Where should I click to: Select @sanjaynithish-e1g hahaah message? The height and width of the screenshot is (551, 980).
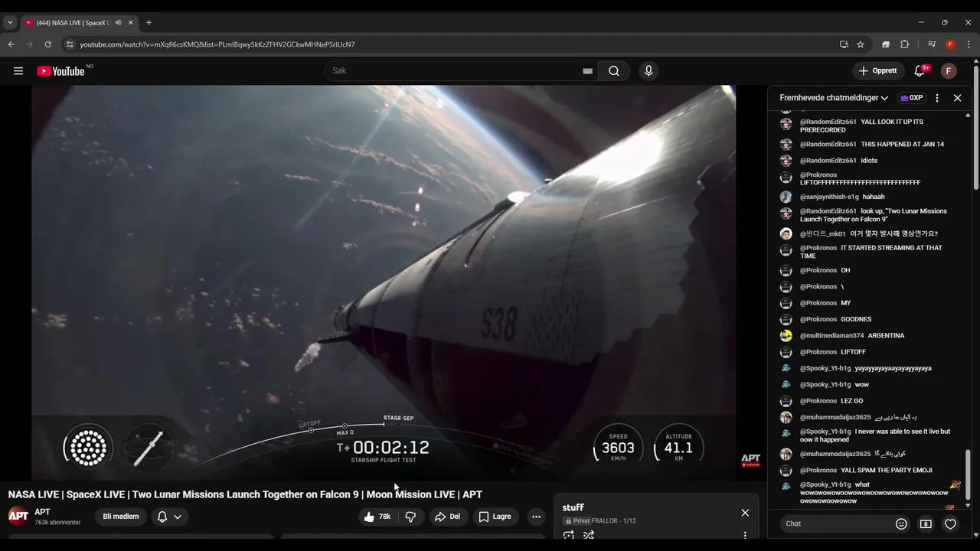[870, 197]
